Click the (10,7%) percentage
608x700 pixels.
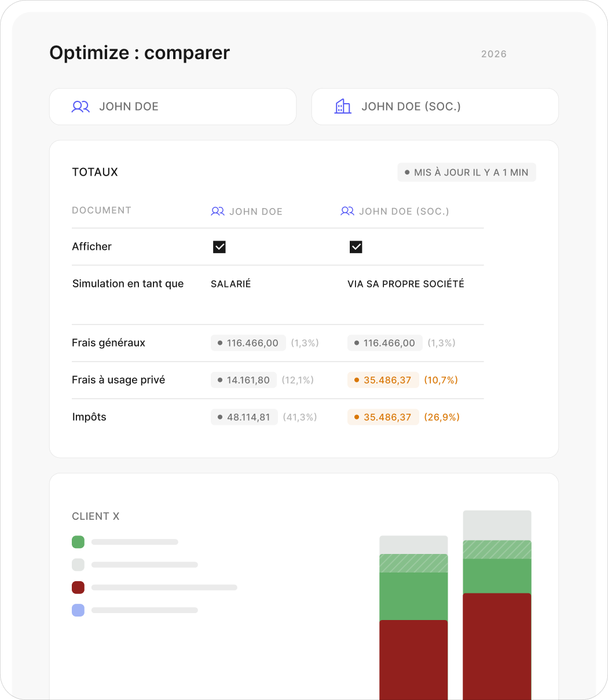point(441,380)
